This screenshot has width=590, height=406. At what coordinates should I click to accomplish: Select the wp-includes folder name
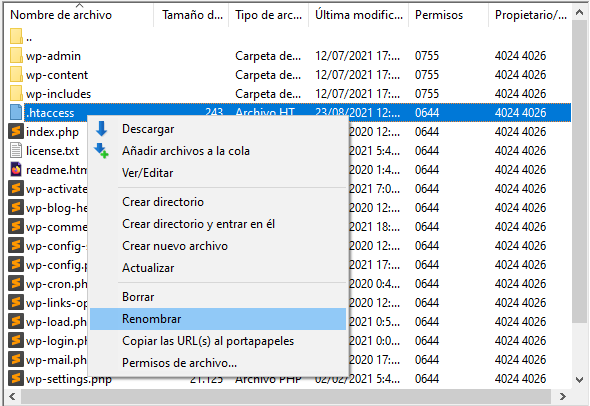[x=58, y=94]
